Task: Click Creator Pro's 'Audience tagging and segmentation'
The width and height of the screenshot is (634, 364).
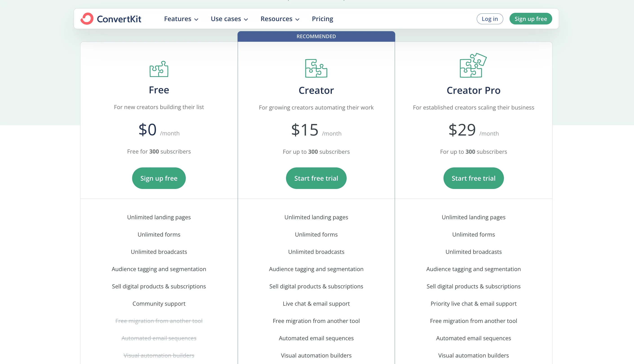Action: pyautogui.click(x=473, y=269)
